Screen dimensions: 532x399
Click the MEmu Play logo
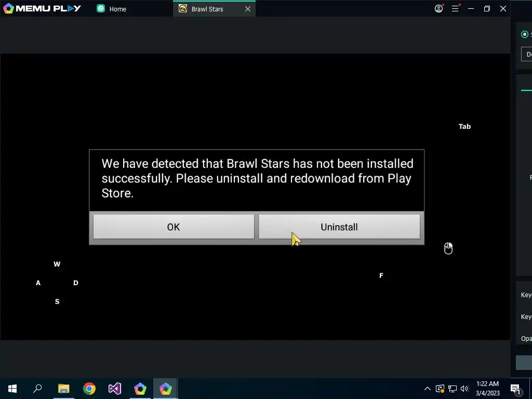point(42,8)
